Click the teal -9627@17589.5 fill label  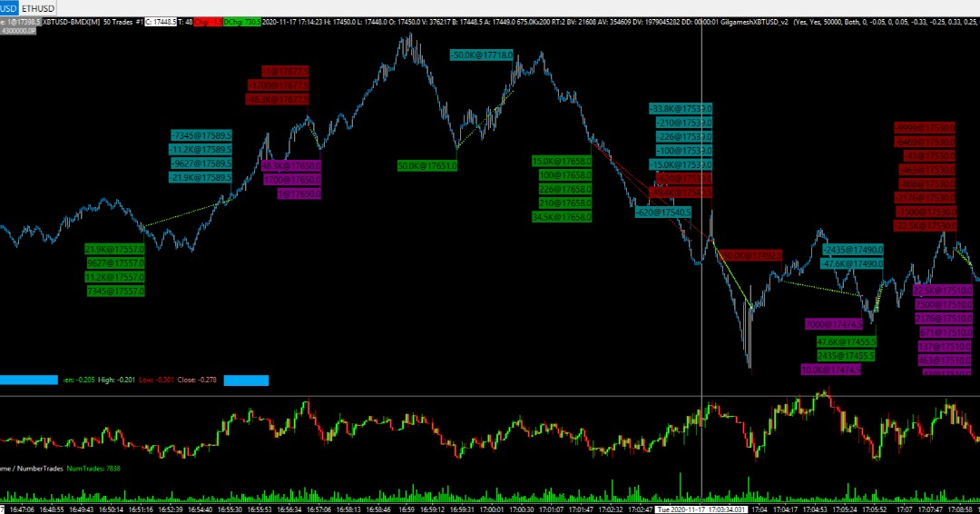tap(201, 163)
